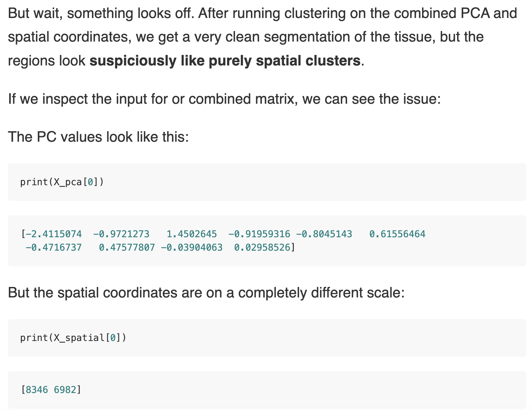Screen dimensions: 532x411
Task: Click the value -2.4115074 in the output
Action: (54, 234)
